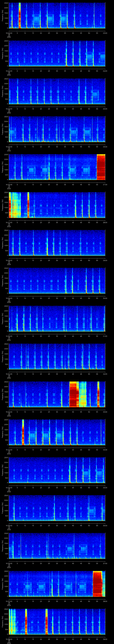This screenshot has height=644, width=114.
Task: Open the 16:24 spectrogram panel
Action: tap(57, 91)
